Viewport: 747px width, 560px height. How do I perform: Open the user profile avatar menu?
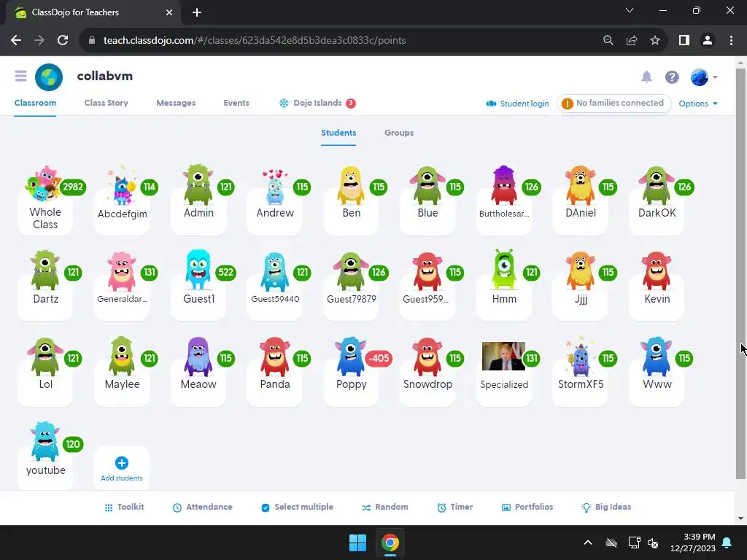[x=704, y=77]
